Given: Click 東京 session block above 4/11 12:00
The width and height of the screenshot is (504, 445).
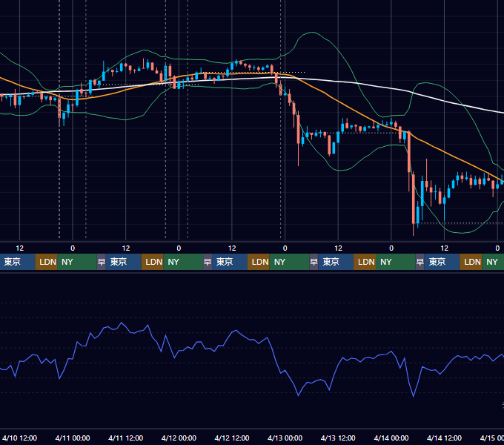Looking at the screenshot, I should (124, 262).
